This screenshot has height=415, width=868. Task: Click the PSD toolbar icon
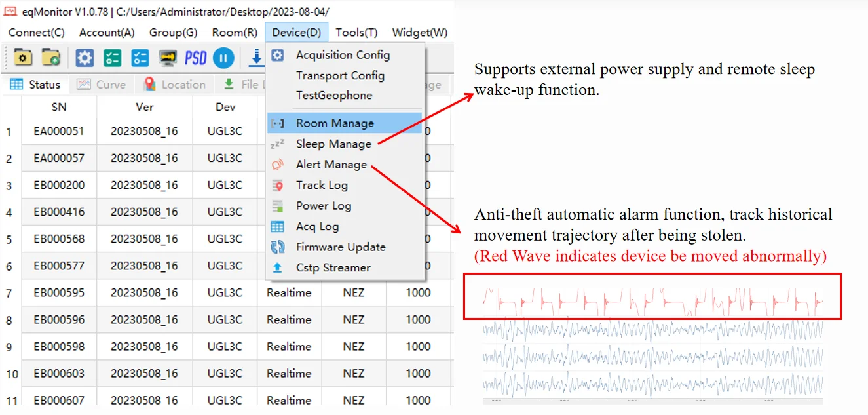[x=195, y=58]
